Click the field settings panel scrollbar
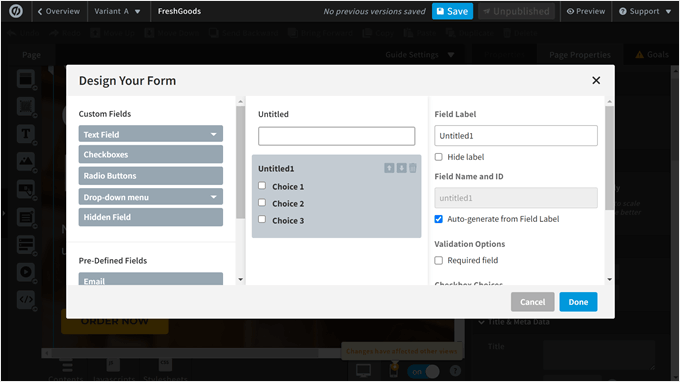 tap(609, 158)
